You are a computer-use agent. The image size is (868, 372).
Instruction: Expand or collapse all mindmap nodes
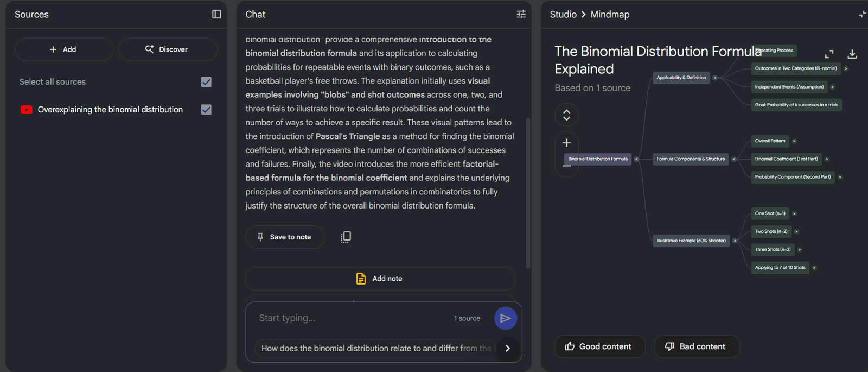coord(566,115)
